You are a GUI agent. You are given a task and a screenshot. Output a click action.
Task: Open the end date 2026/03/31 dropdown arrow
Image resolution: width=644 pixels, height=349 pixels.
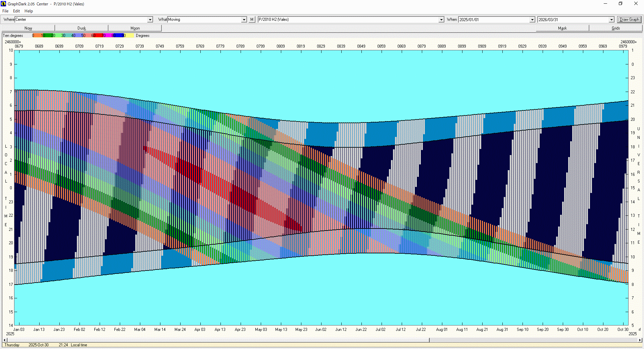[x=611, y=20]
